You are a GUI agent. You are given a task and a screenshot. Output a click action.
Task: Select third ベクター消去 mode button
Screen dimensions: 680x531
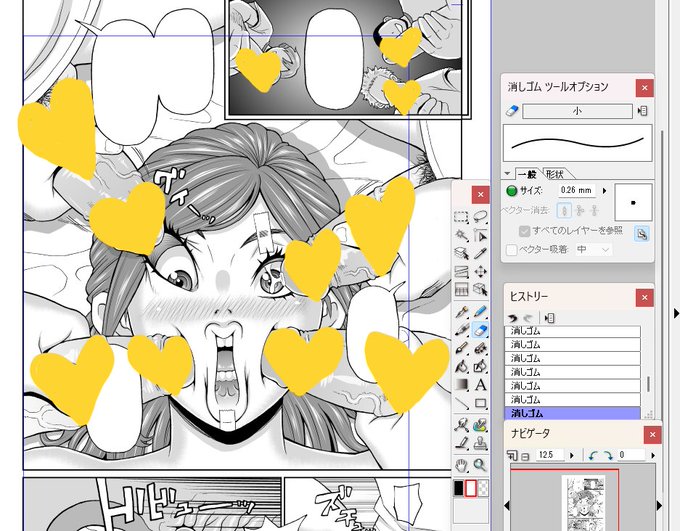click(595, 210)
